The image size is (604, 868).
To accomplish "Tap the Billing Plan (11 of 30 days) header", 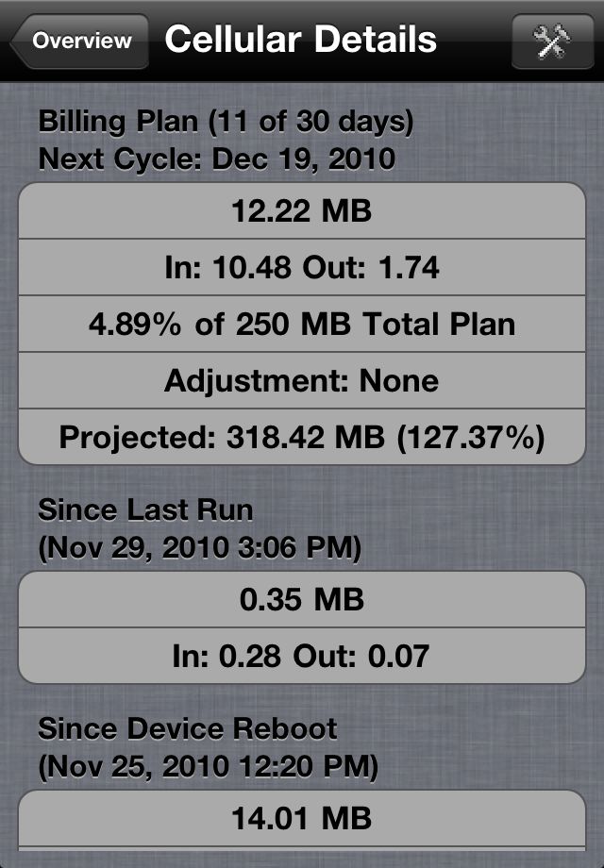I will (226, 121).
